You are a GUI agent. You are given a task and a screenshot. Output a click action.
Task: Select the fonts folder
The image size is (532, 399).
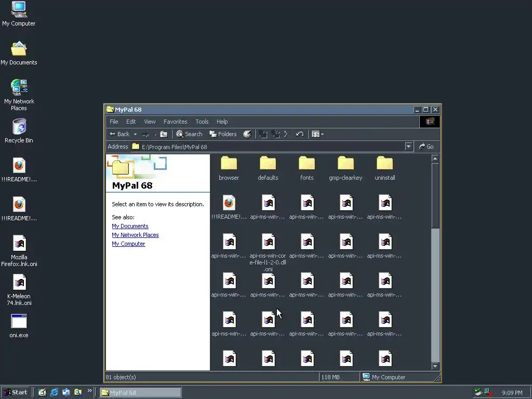click(x=307, y=168)
